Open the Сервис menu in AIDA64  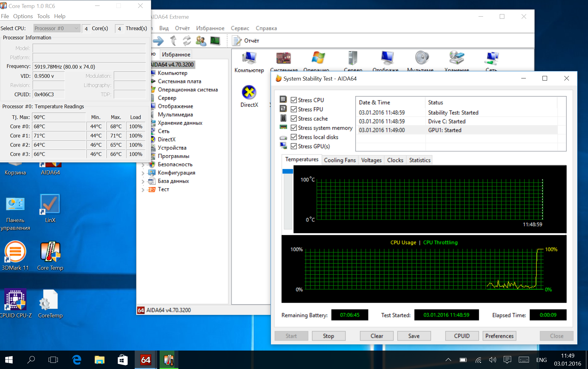tap(240, 28)
